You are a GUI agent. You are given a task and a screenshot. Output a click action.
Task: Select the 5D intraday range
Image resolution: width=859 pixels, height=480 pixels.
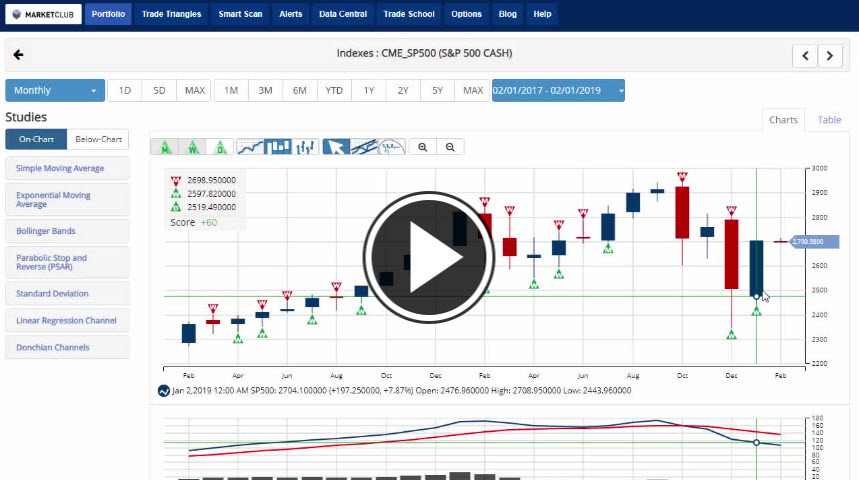pos(159,90)
